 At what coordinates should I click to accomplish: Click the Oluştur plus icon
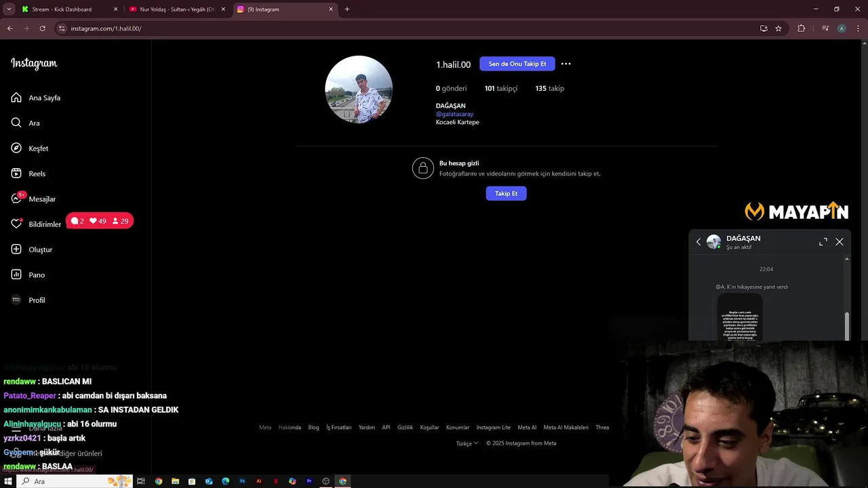click(x=16, y=249)
